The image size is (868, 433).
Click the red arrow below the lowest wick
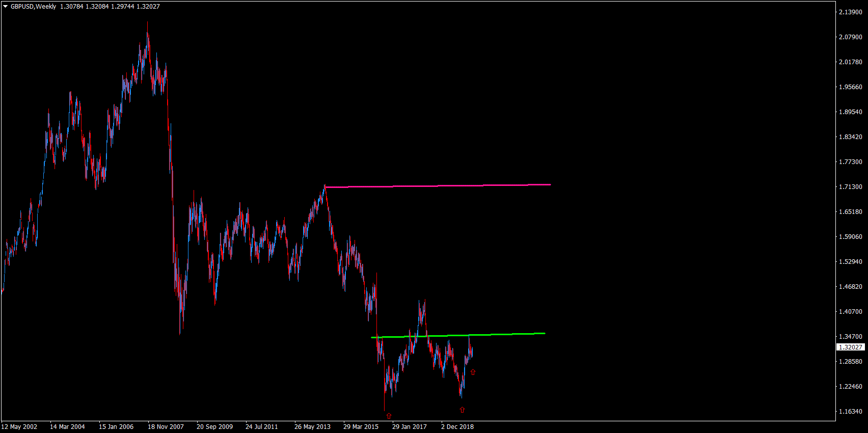[x=389, y=416]
